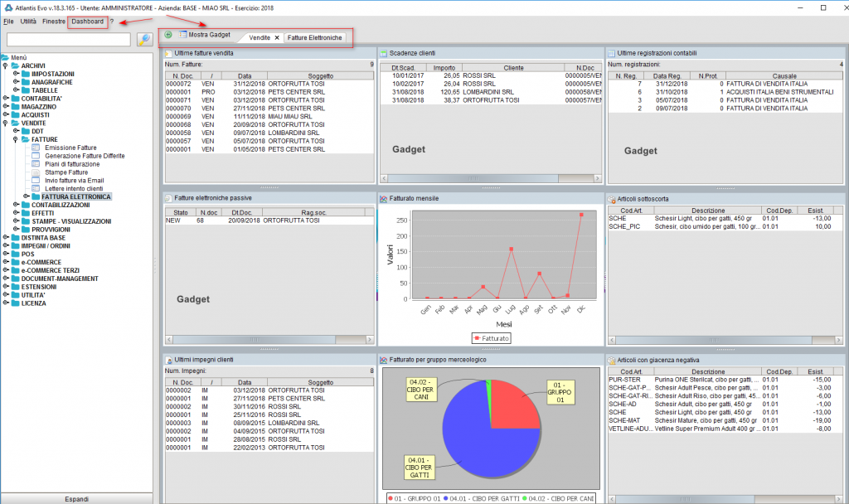The image size is (849, 504).
Task: Open Invio fatture via Email
Action: (x=73, y=180)
